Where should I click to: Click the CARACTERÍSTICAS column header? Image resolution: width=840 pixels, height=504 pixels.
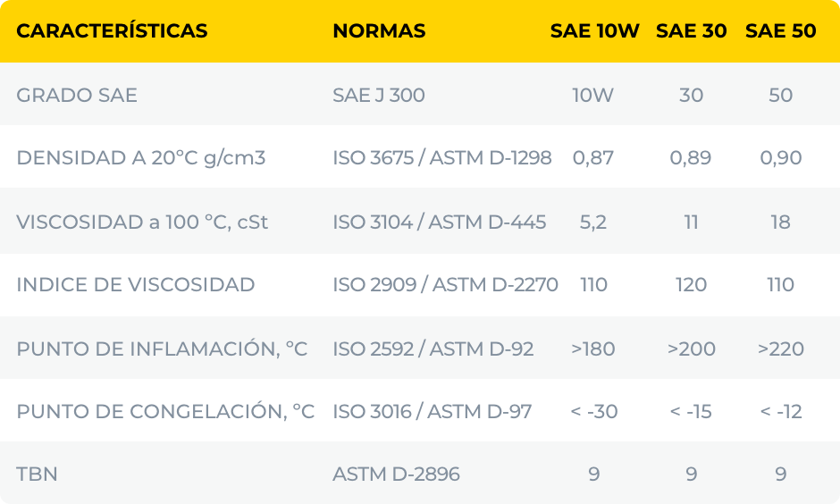pyautogui.click(x=112, y=31)
